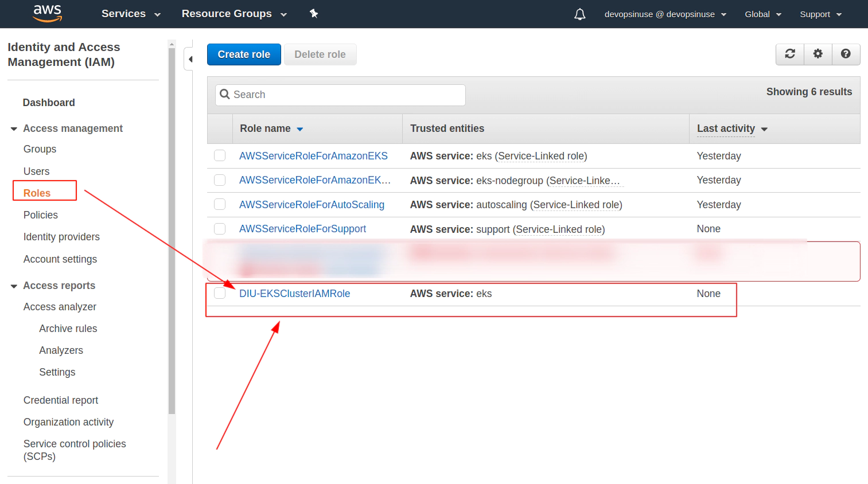The height and width of the screenshot is (484, 868).
Task: Open Analyzers page
Action: (x=61, y=350)
